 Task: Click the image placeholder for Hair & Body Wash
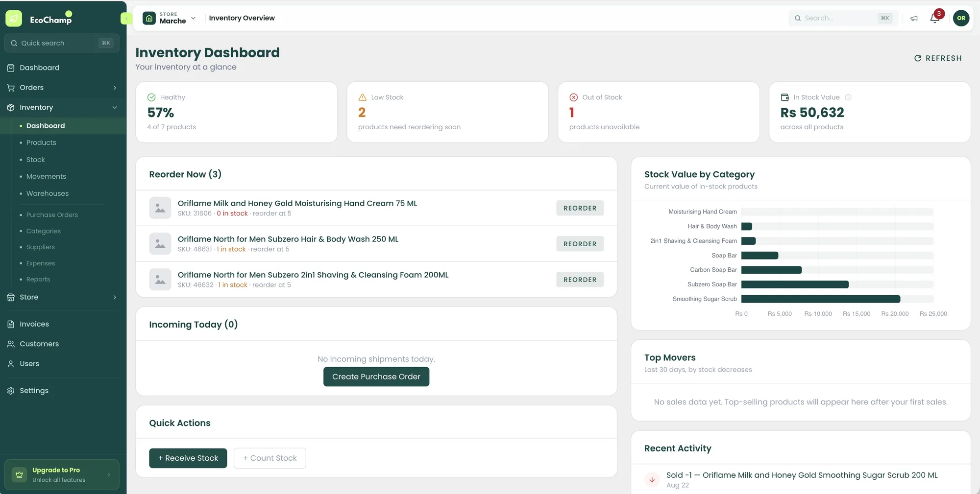pyautogui.click(x=160, y=244)
